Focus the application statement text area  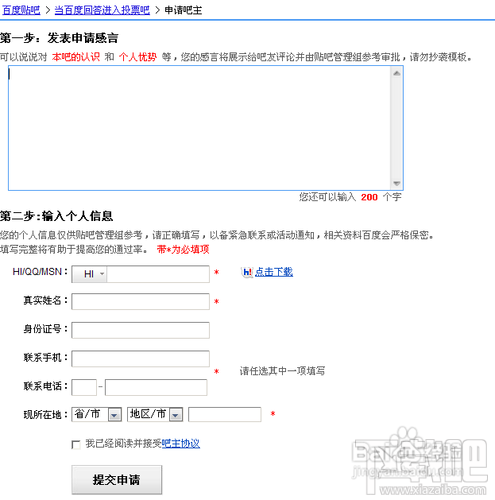click(199, 128)
